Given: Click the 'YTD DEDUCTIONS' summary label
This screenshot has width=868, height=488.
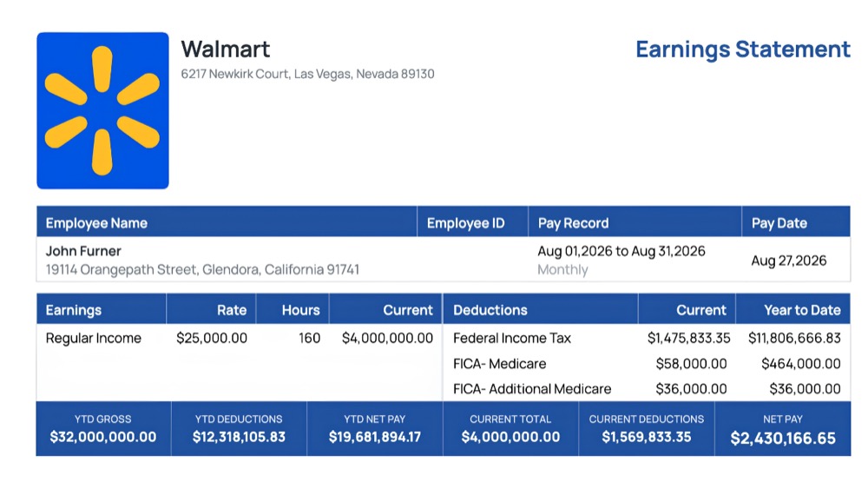Looking at the screenshot, I should click(239, 419).
